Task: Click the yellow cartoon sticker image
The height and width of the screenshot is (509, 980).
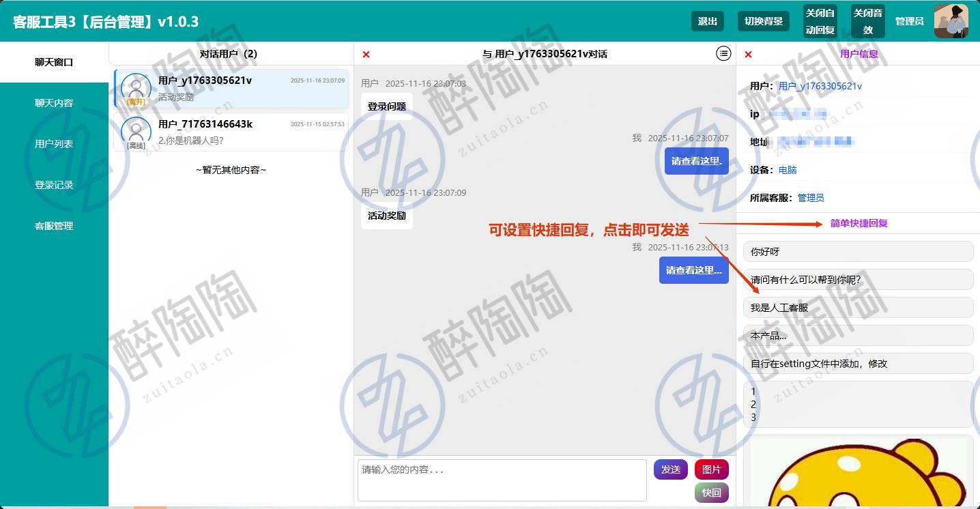Action: click(858, 474)
